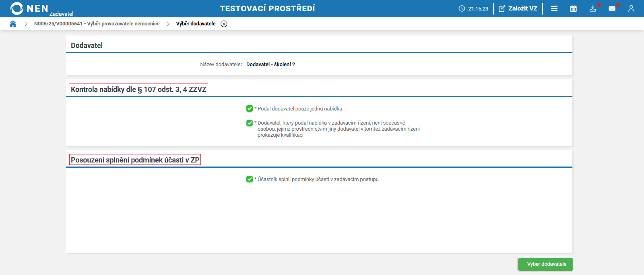This screenshot has height=275, width=644.
Task: Open the downloads tray icon
Action: pos(593,8)
